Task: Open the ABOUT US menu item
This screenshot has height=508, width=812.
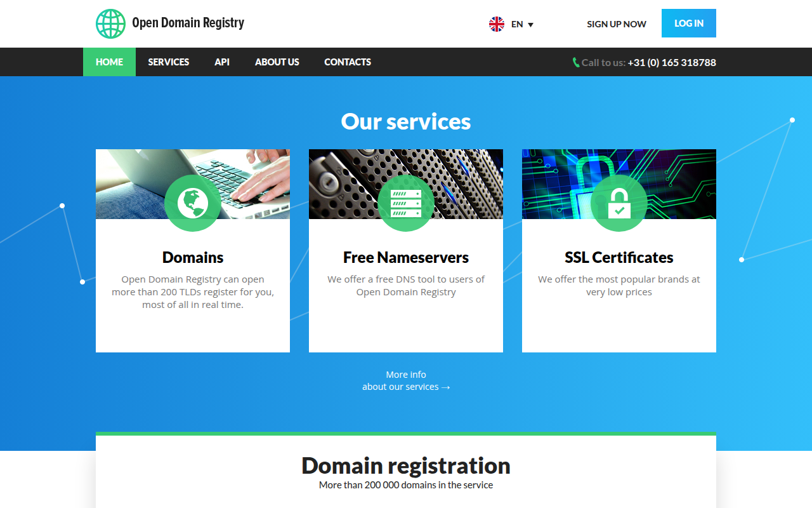Action: coord(277,62)
